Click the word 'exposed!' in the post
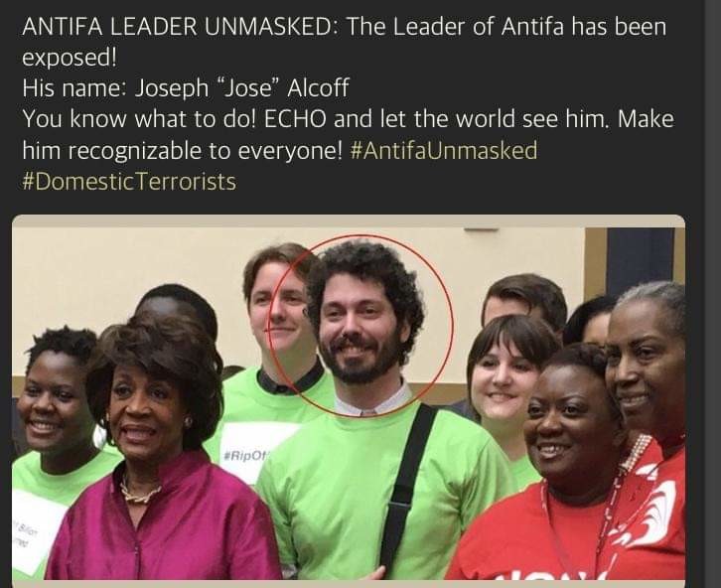Screen dimensions: 721x588 (70, 57)
